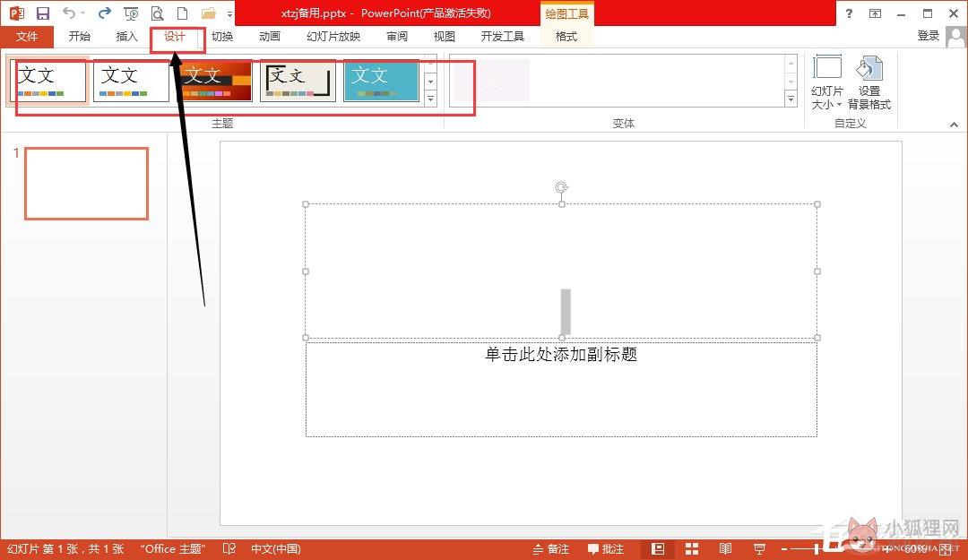The image size is (968, 560).
Task: Click the rotation handle above title box
Action: [x=561, y=187]
